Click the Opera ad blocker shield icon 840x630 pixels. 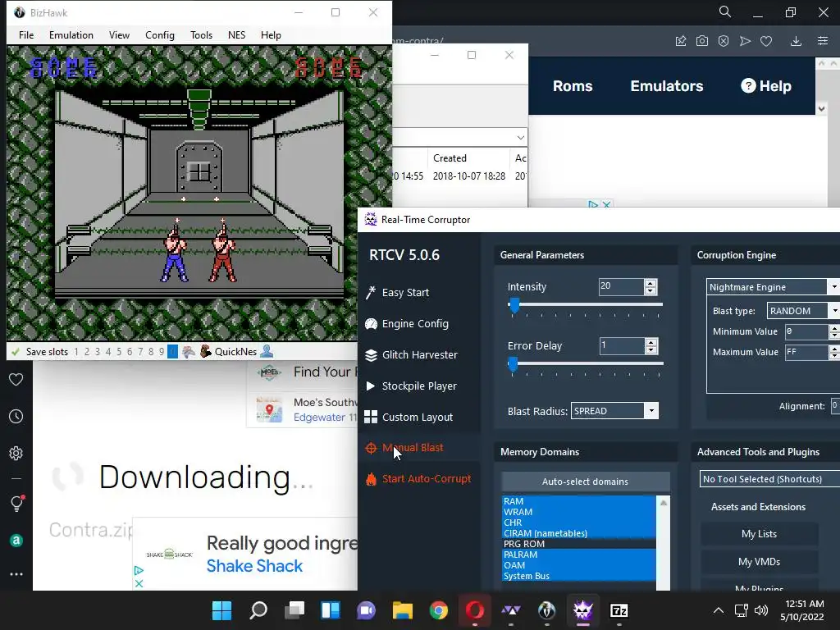pos(724,41)
